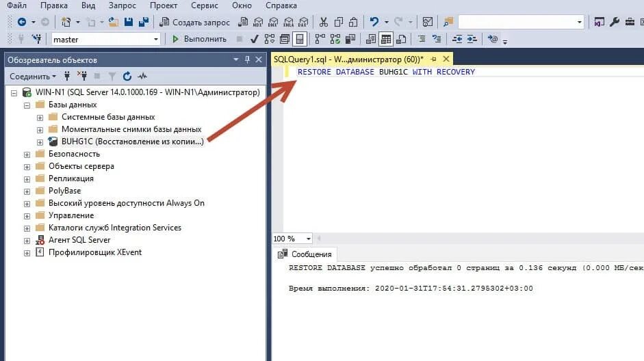
Task: Refresh the Object Explorer tree
Action: (127, 77)
